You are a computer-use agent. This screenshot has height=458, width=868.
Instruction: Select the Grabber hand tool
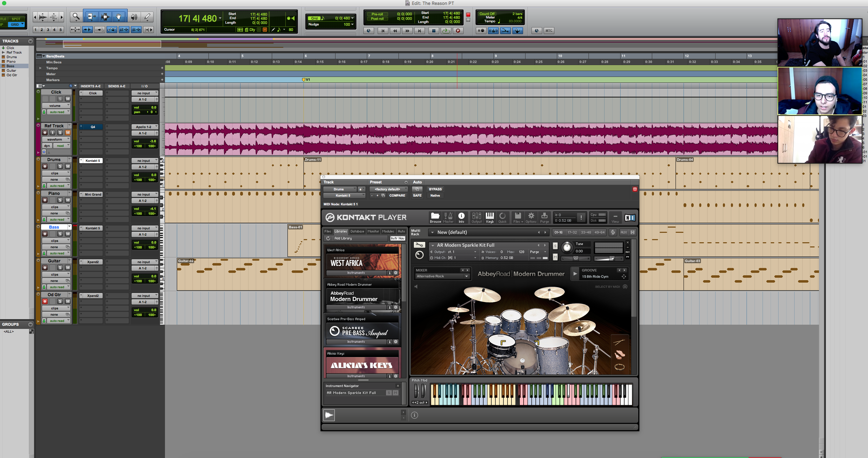[119, 16]
